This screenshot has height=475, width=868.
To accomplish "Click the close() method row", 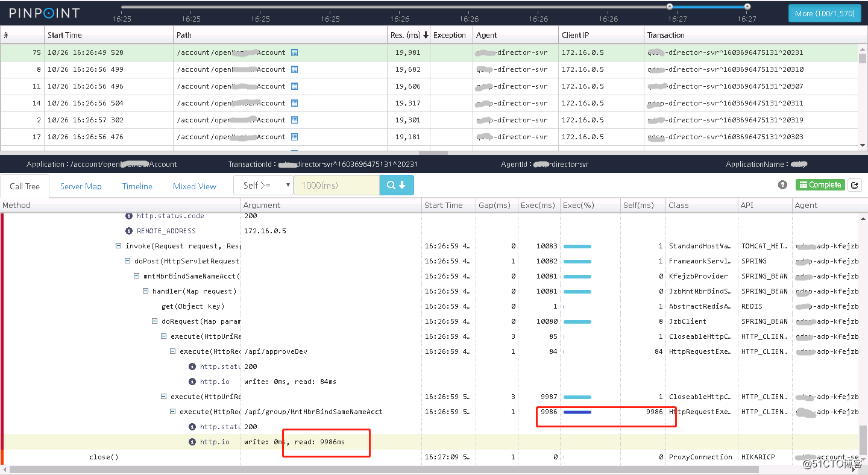I will point(104,457).
